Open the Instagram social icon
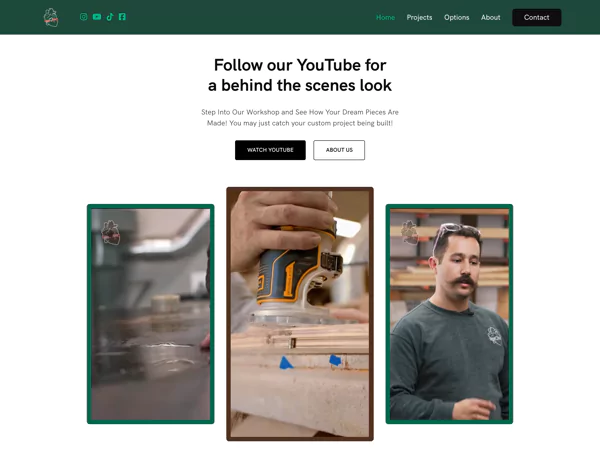The height and width of the screenshot is (450, 600). (83, 17)
